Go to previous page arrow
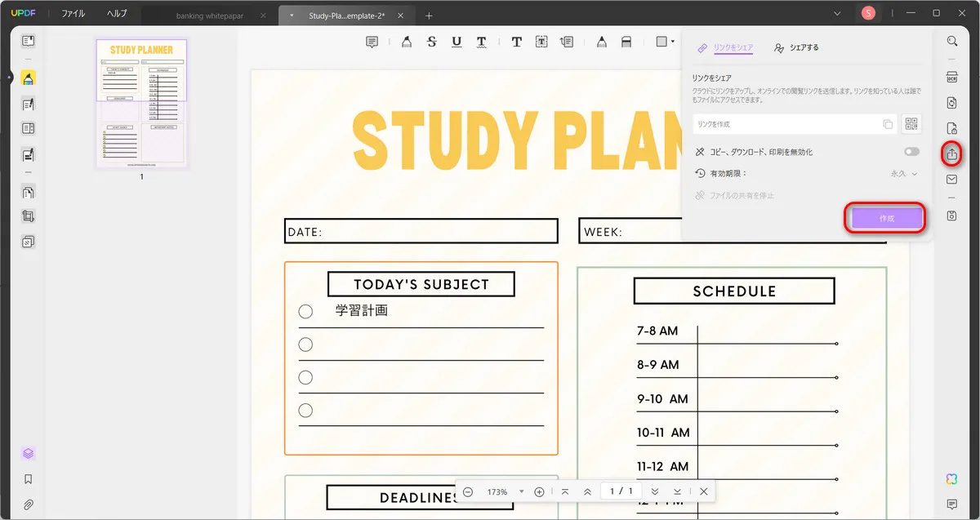The width and height of the screenshot is (980, 520). tap(587, 492)
